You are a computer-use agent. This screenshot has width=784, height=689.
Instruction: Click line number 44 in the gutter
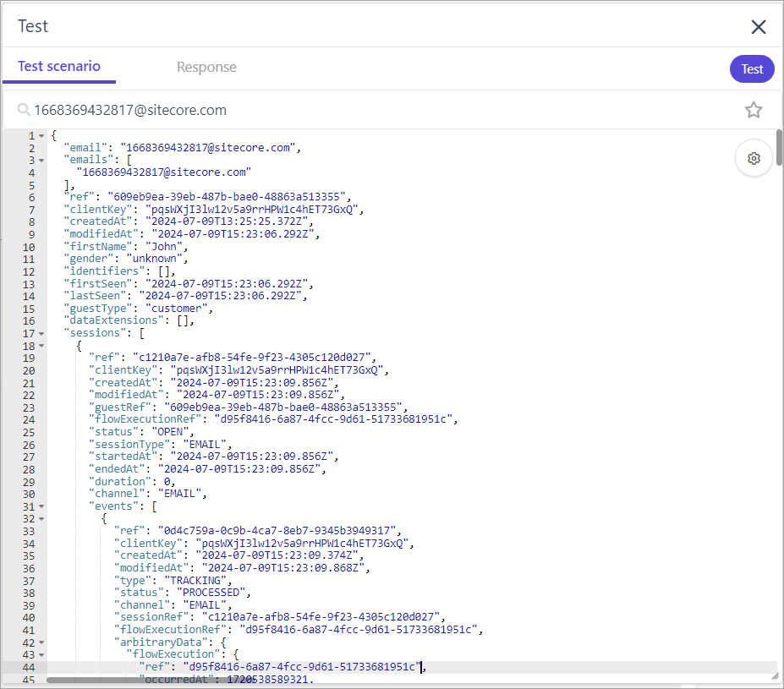(29, 668)
